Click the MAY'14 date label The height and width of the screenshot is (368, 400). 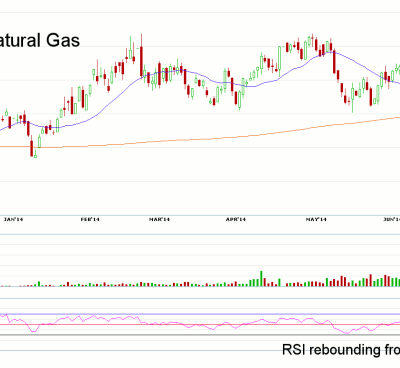point(316,219)
